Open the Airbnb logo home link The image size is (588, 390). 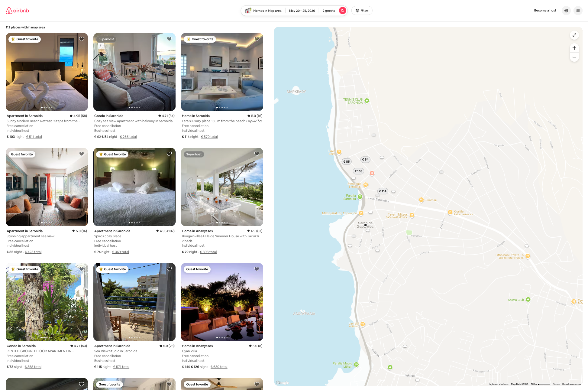point(17,11)
